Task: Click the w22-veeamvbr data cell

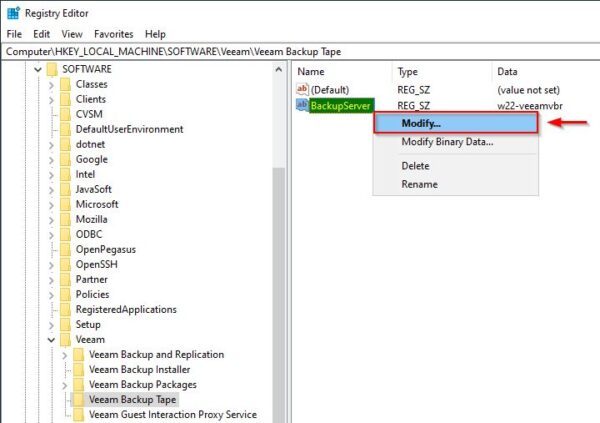Action: pyautogui.click(x=530, y=106)
